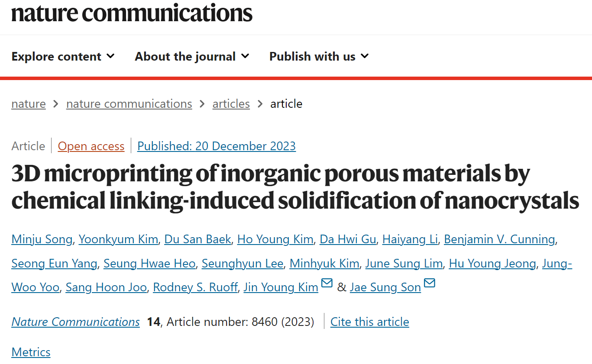Click the Published: 20 December 2023 link
Image resolution: width=592 pixels, height=364 pixels.
click(217, 146)
